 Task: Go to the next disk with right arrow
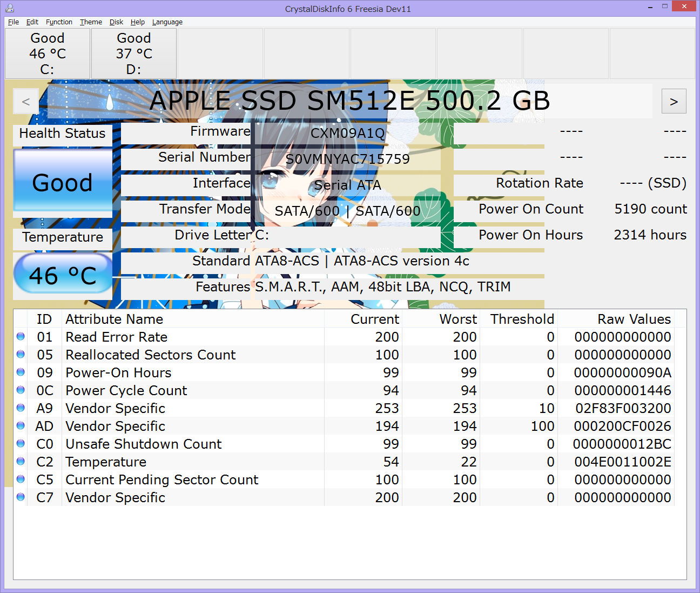[x=674, y=101]
